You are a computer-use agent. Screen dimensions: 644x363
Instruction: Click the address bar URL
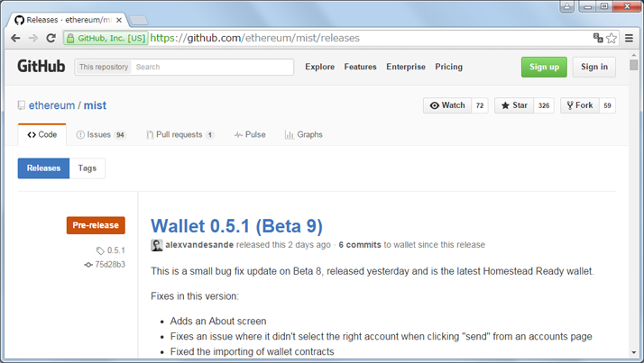tap(254, 38)
